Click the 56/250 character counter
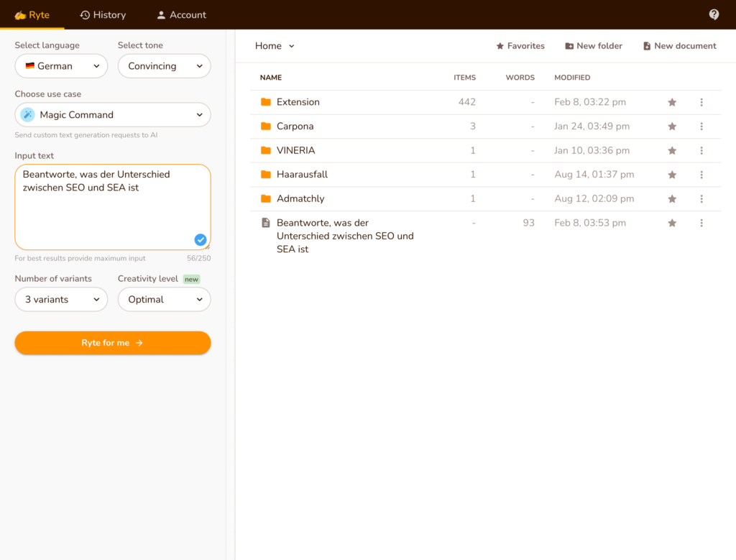 [x=198, y=258]
